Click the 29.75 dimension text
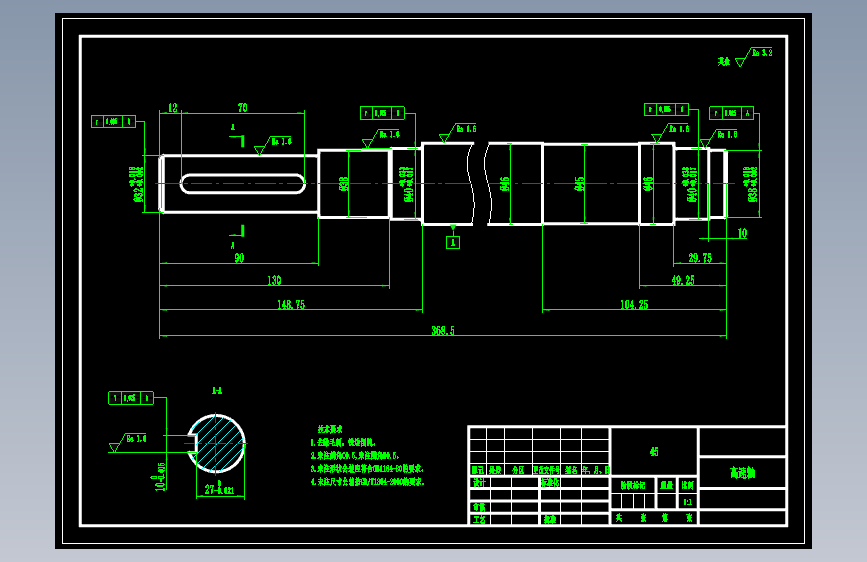 [700, 258]
